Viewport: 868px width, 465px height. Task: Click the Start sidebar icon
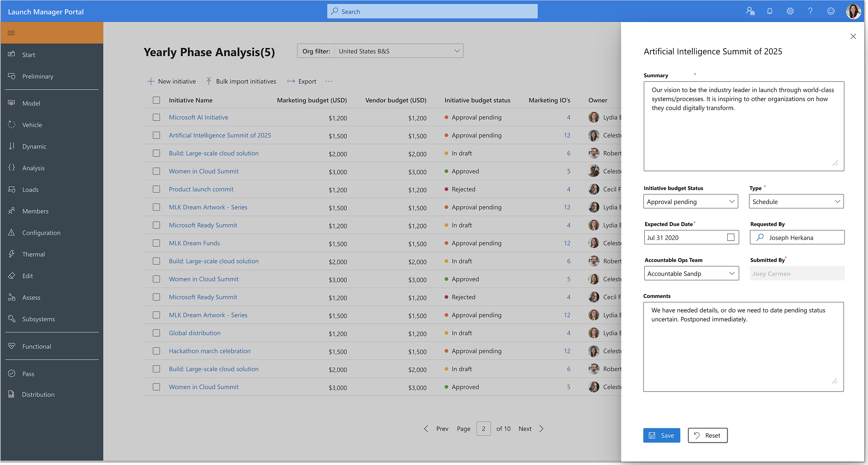tap(11, 54)
